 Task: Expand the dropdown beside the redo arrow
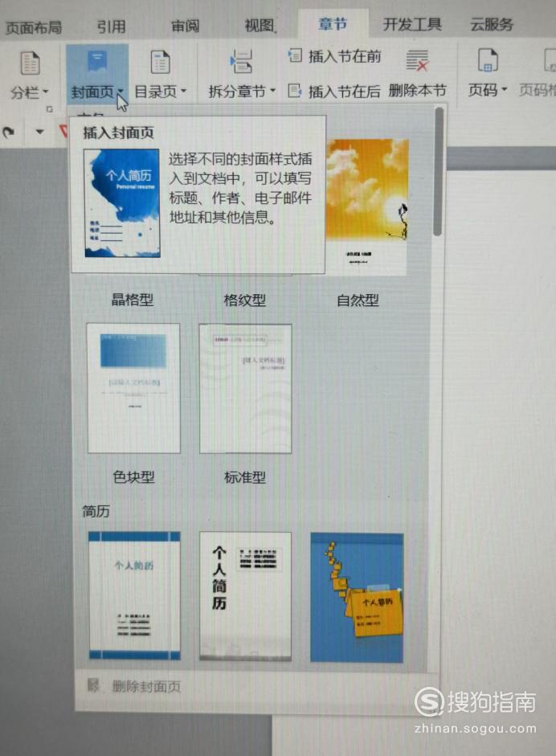coord(39,131)
